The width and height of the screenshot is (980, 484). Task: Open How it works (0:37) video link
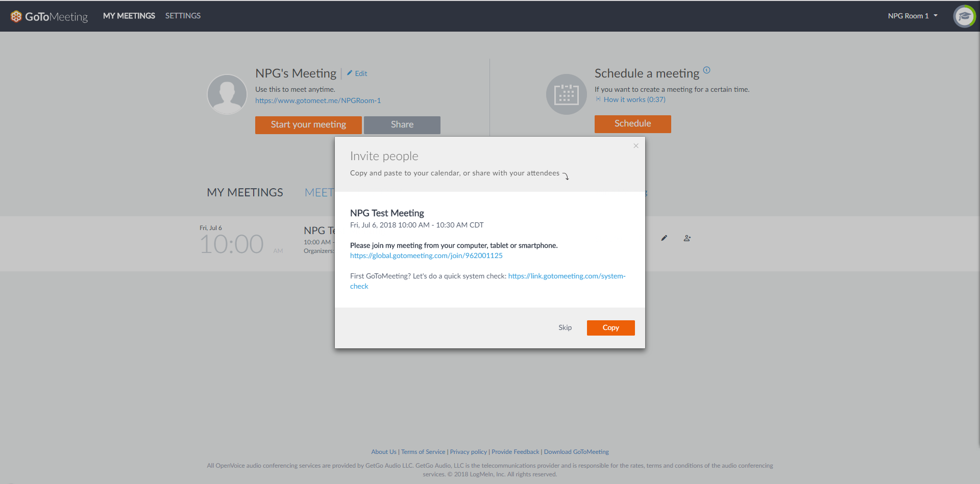point(634,99)
